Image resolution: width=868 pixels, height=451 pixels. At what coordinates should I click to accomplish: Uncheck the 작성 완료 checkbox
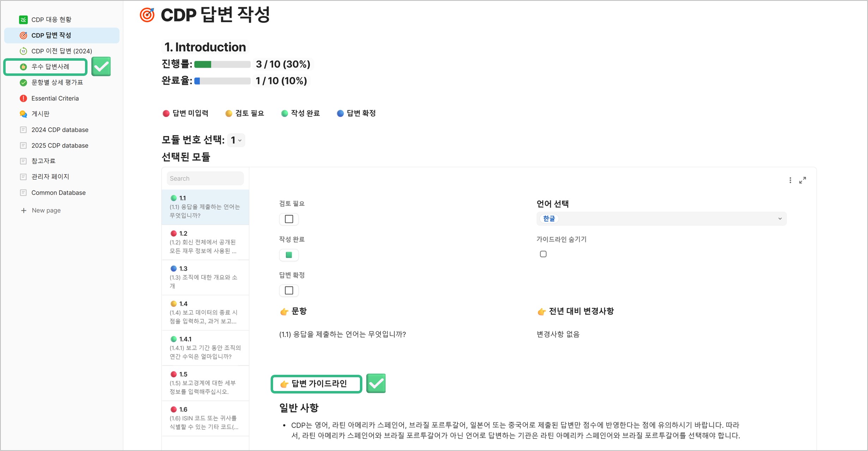point(289,255)
